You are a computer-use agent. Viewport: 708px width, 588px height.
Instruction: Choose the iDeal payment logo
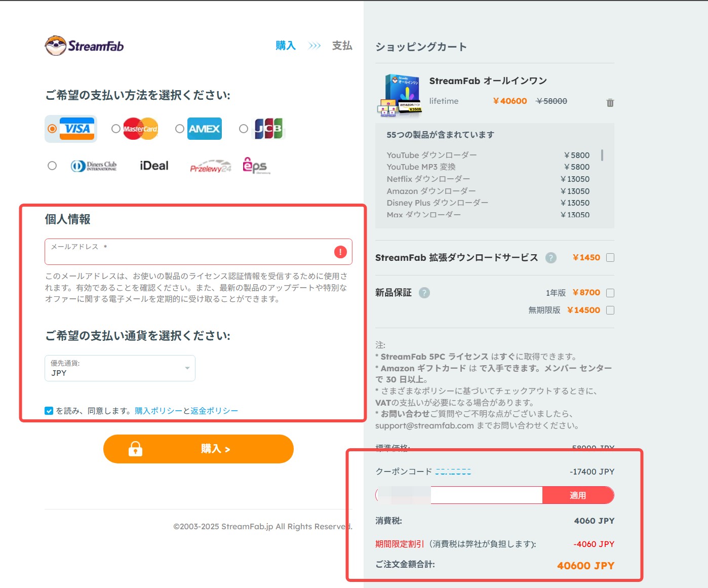(154, 166)
